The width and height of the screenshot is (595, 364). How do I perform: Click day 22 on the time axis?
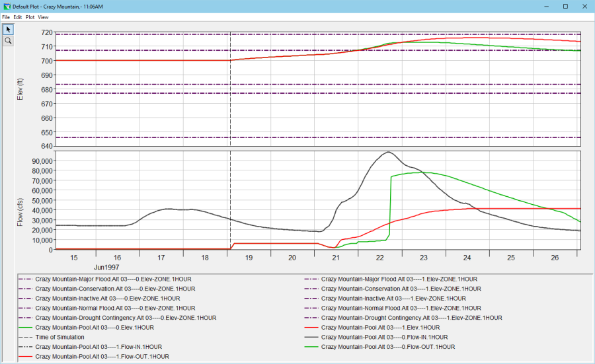380,258
